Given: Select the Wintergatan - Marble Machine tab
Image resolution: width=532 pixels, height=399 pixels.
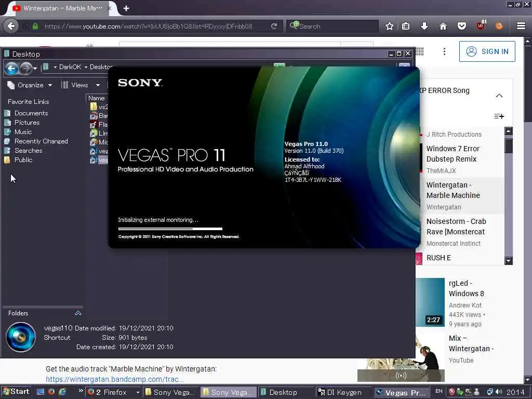Looking at the screenshot, I should point(61,8).
